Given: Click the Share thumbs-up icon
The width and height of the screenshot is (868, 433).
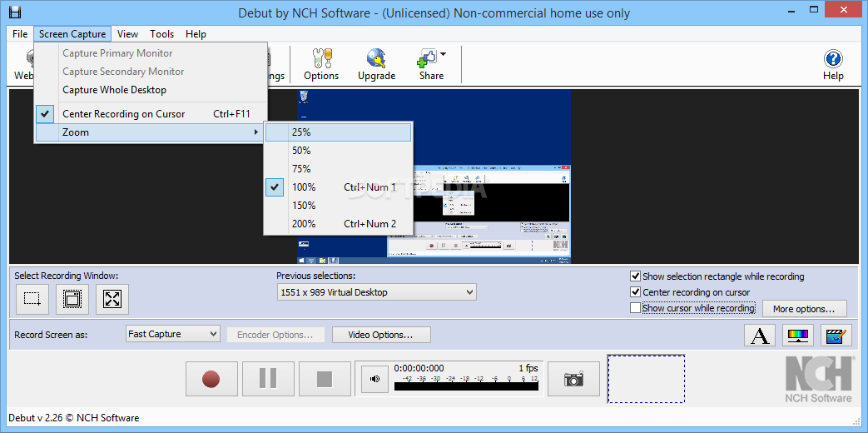Looking at the screenshot, I should click(x=429, y=58).
